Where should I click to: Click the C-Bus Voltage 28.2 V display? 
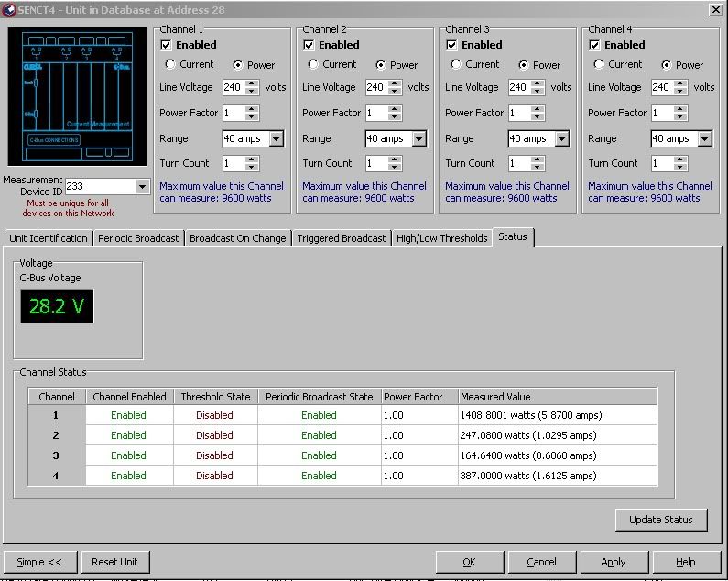(x=57, y=306)
